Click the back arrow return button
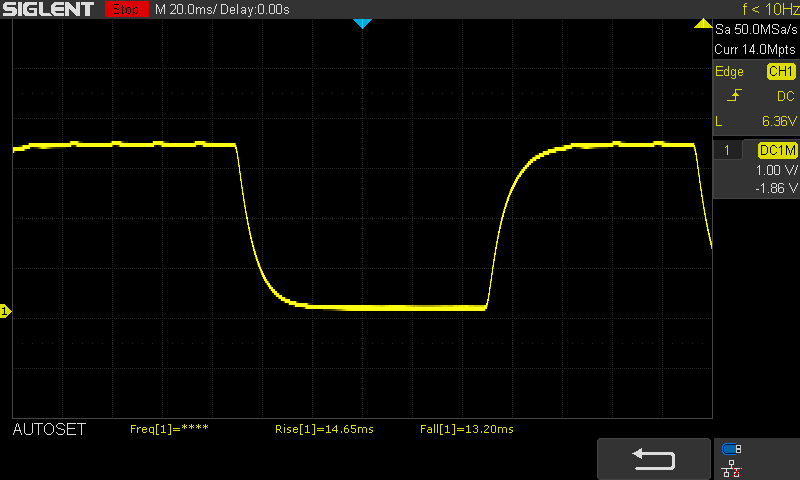The image size is (800, 480). [654, 459]
